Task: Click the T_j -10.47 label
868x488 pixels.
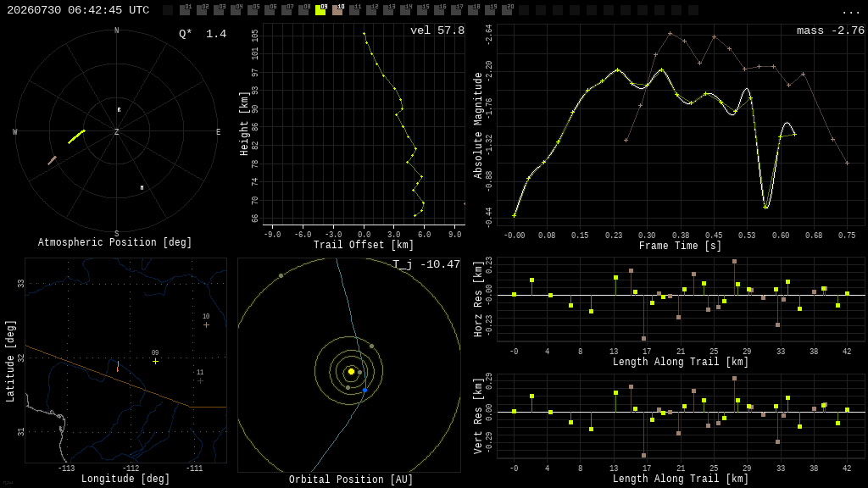Action: click(x=426, y=264)
